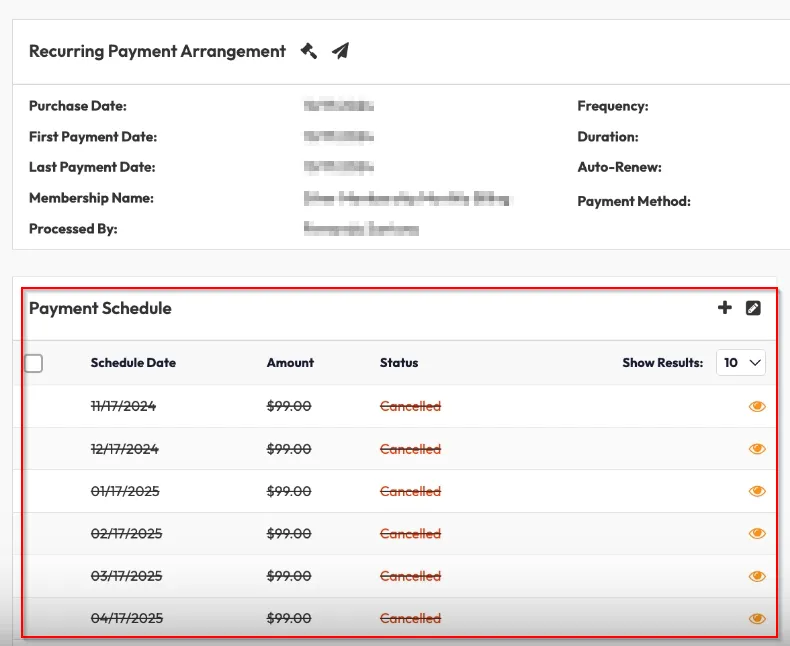Add a new payment with plus icon
Screen dimensions: 790x646
[725, 308]
